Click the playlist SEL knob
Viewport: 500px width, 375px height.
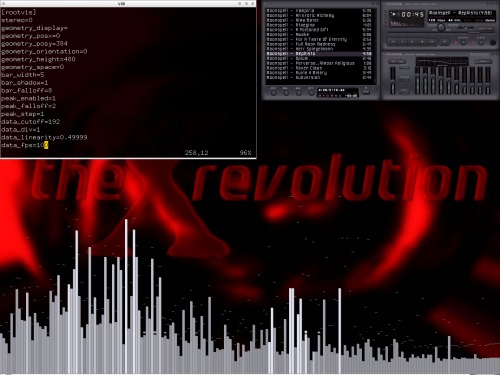pyautogui.click(x=299, y=93)
